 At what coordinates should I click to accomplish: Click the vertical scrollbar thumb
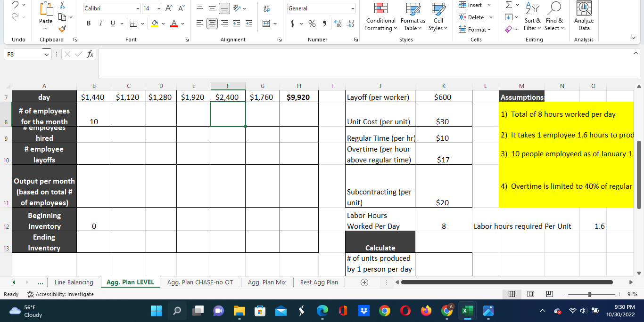[x=639, y=174]
